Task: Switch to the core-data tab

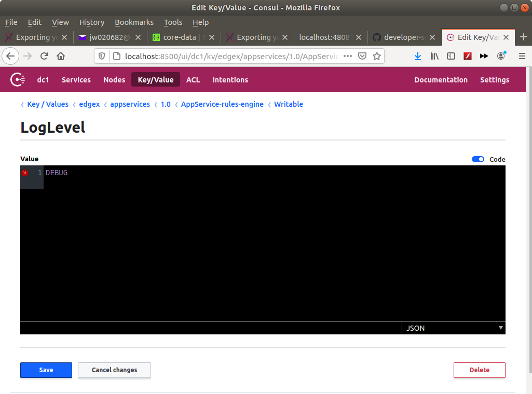Action: [x=184, y=37]
